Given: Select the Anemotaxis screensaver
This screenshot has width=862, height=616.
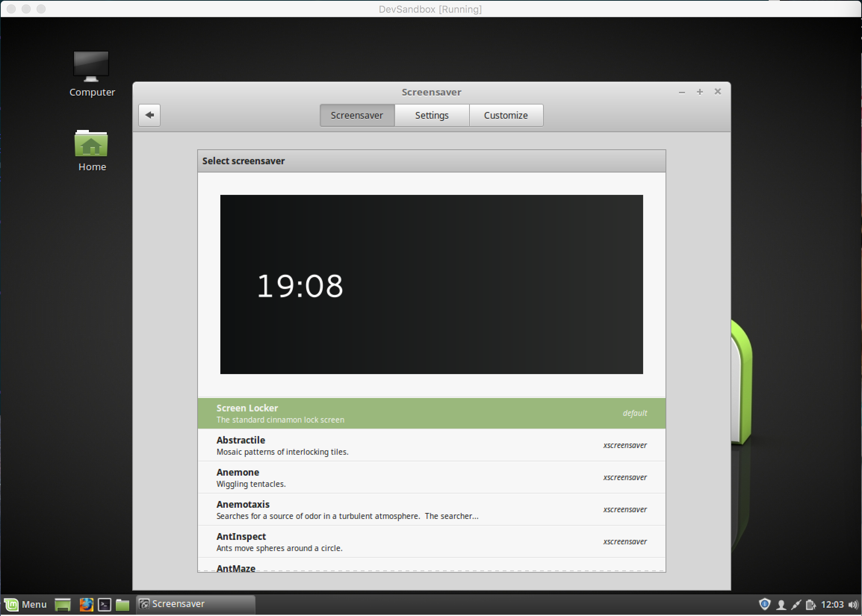Looking at the screenshot, I should (431, 510).
